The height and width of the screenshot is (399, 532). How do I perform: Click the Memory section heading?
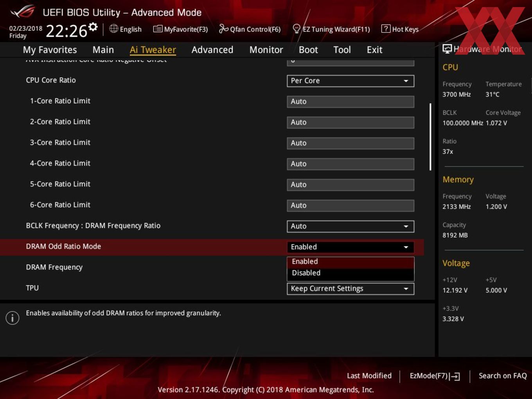click(x=458, y=180)
